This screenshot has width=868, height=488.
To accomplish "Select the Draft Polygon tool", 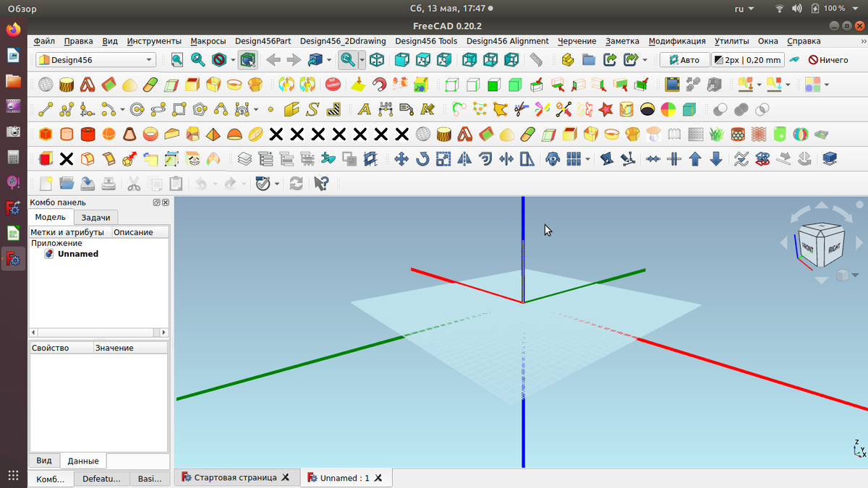I will [200, 110].
